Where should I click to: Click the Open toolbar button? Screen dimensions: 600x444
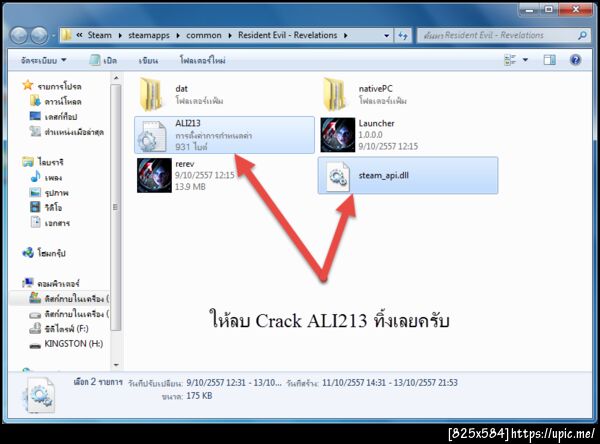103,60
